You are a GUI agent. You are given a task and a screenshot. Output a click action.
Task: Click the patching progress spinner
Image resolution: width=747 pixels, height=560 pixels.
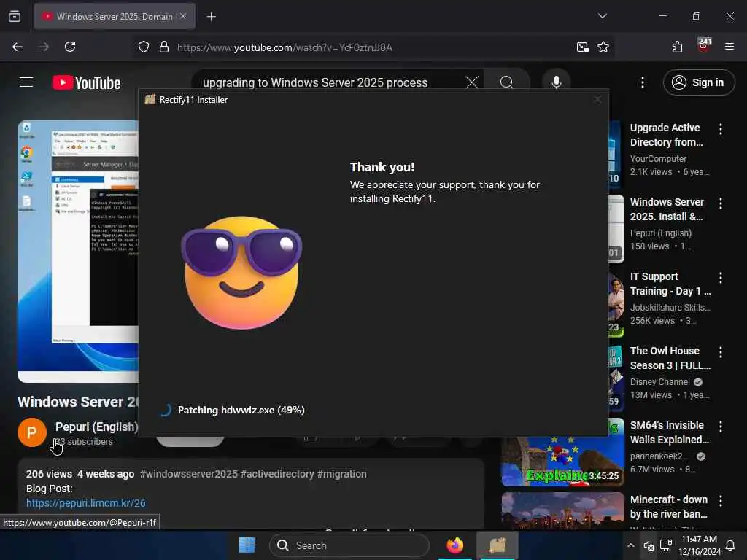coord(165,410)
